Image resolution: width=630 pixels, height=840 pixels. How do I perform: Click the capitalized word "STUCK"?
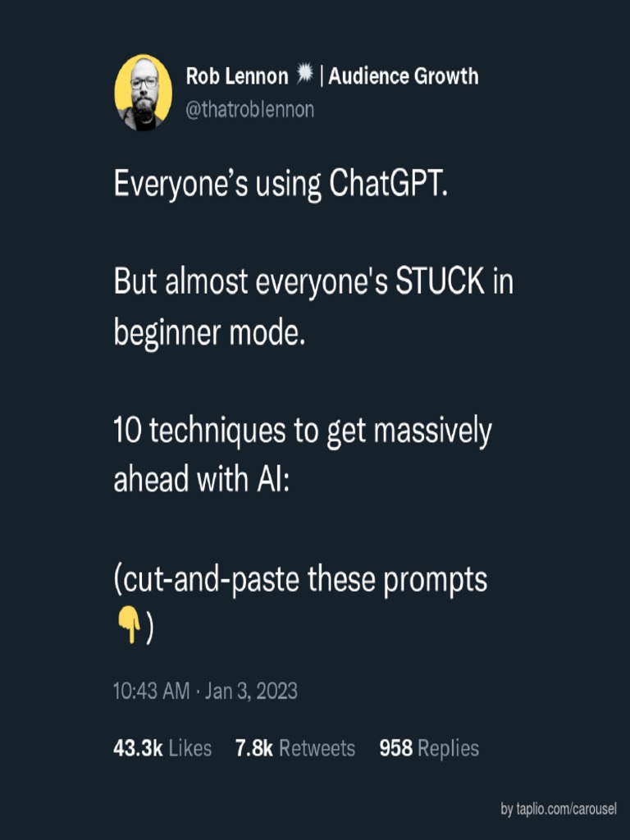tap(440, 283)
